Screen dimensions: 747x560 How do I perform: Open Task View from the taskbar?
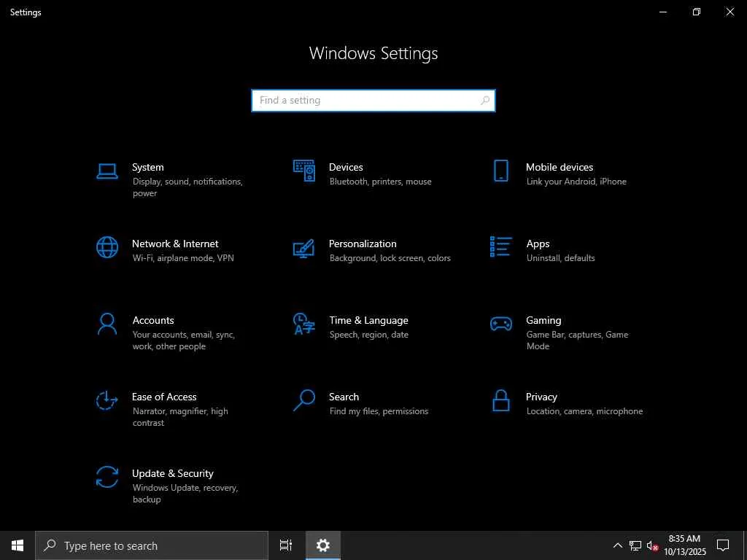coord(286,545)
